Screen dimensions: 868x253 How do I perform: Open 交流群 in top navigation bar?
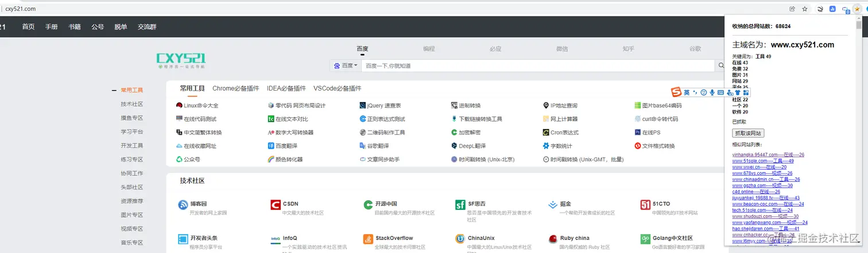tap(147, 27)
